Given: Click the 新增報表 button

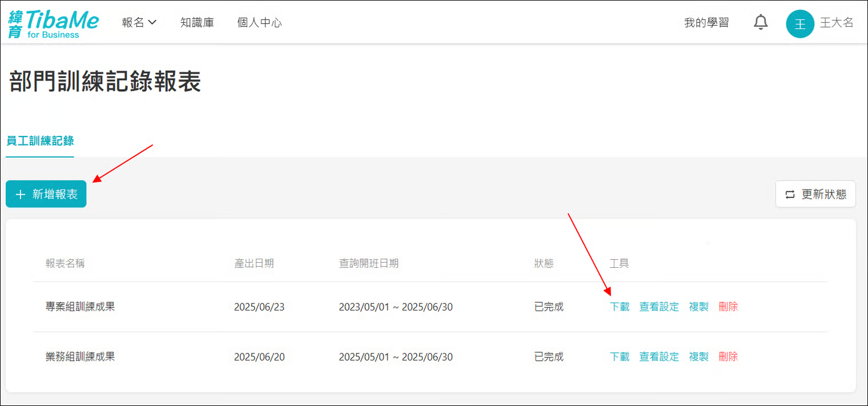Looking at the screenshot, I should 46,194.
